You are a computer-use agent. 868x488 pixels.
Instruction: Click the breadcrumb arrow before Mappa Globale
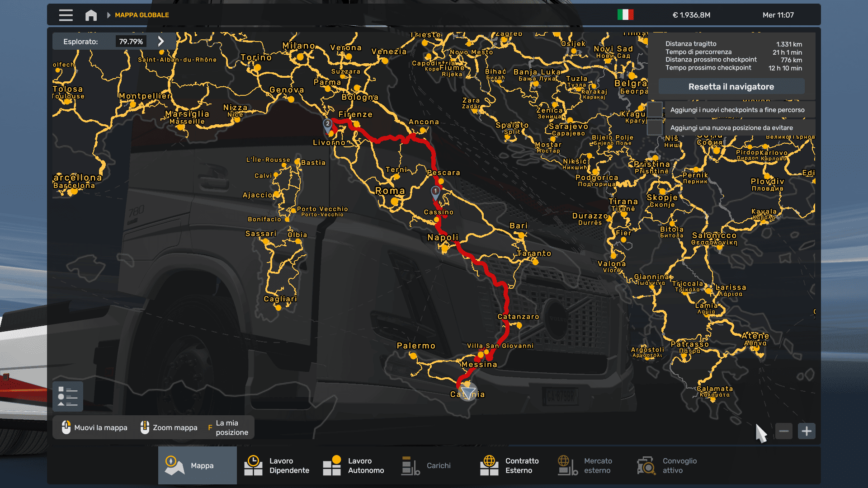click(108, 15)
